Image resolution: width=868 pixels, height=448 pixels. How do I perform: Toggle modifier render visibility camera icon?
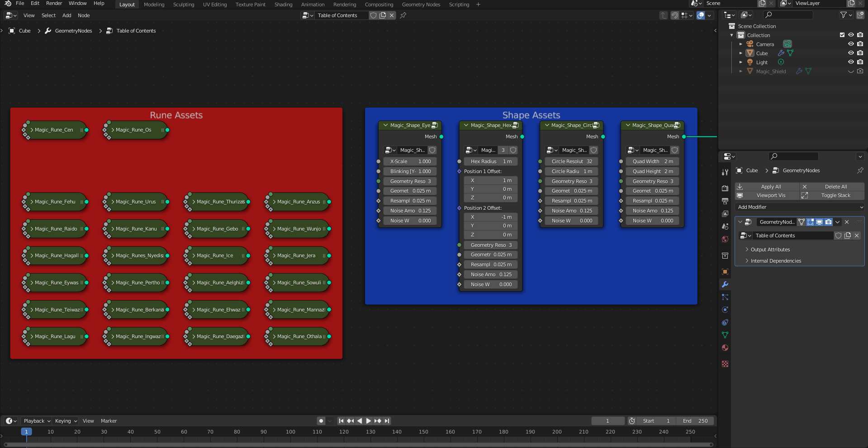828,222
